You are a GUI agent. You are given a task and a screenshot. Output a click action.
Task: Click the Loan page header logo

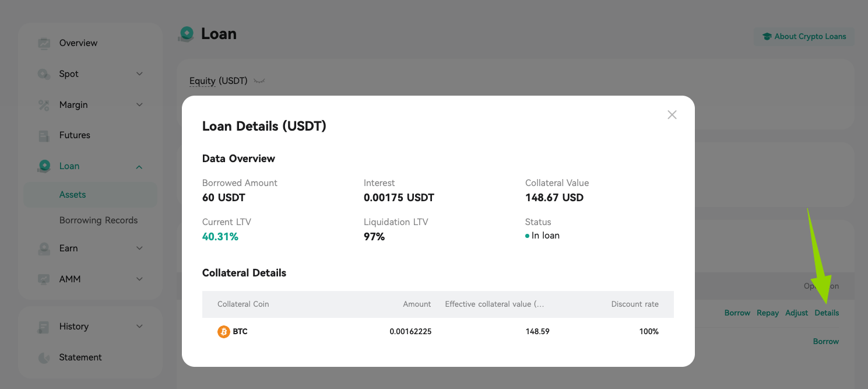186,34
